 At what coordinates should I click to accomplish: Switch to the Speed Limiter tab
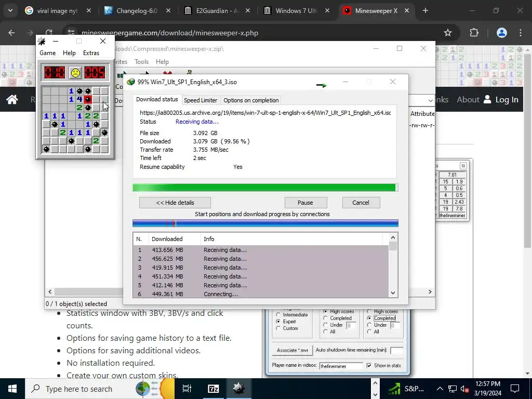coord(201,100)
